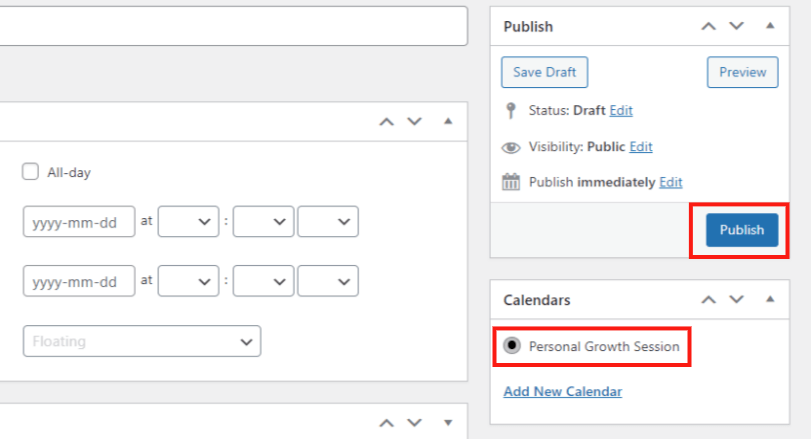Move Calendars panel down with arrow

tap(737, 299)
